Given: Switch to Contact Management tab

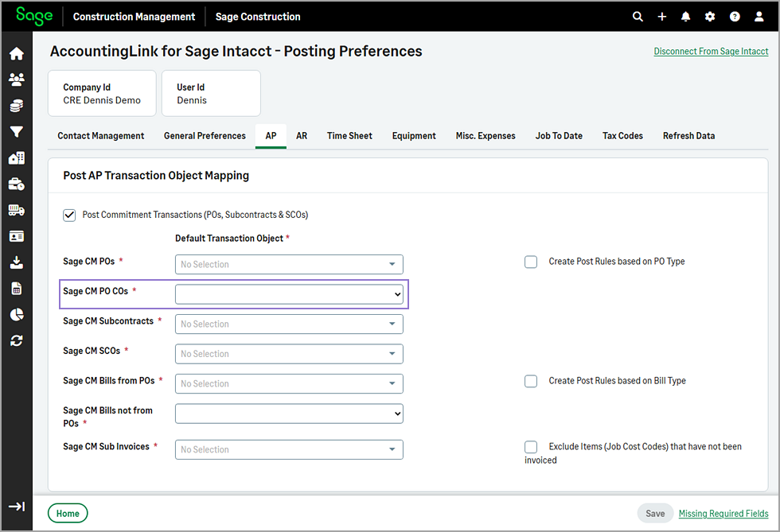Looking at the screenshot, I should [x=100, y=136].
